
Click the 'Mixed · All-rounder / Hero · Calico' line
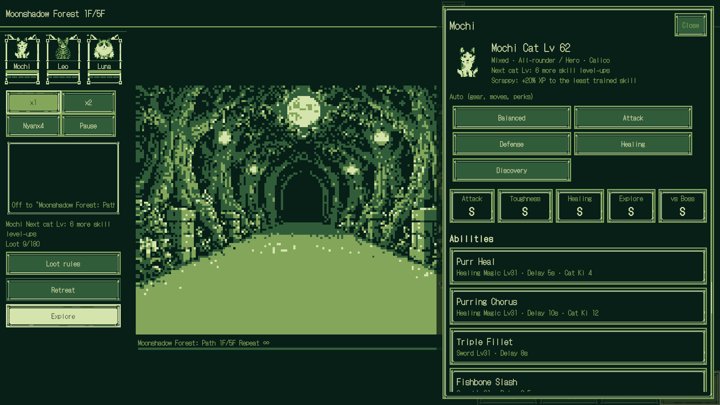coord(550,60)
